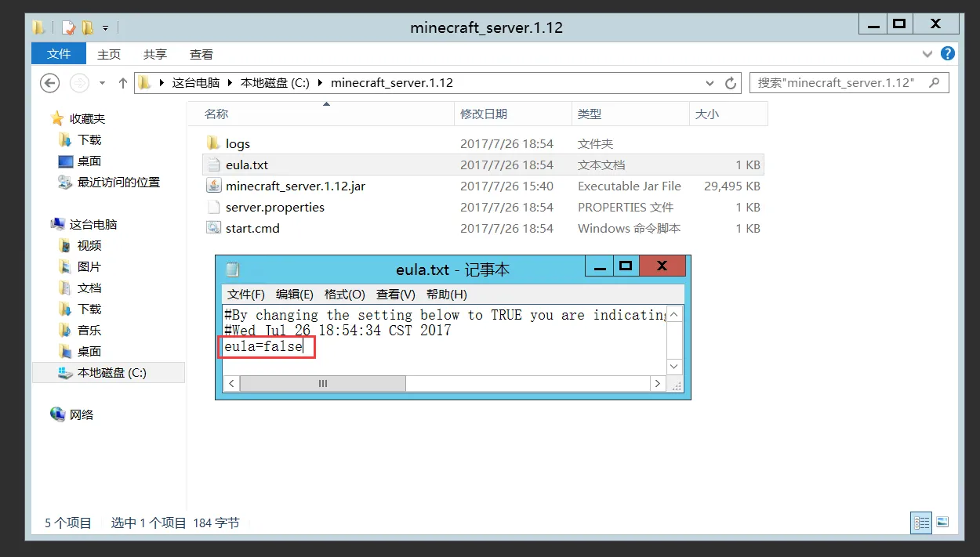This screenshot has width=980, height=557.
Task: Switch to details view icon in status bar
Action: pos(922,523)
